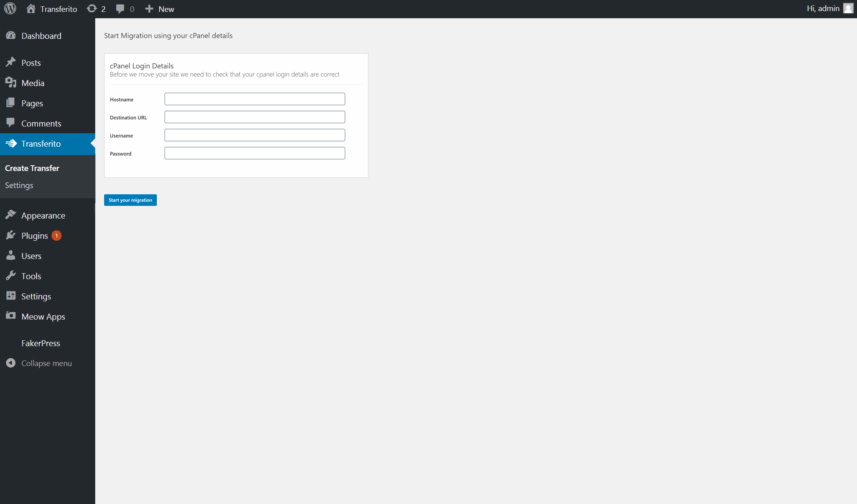Viewport: 857px width, 504px height.
Task: Click the Appearance menu item
Action: [x=43, y=215]
